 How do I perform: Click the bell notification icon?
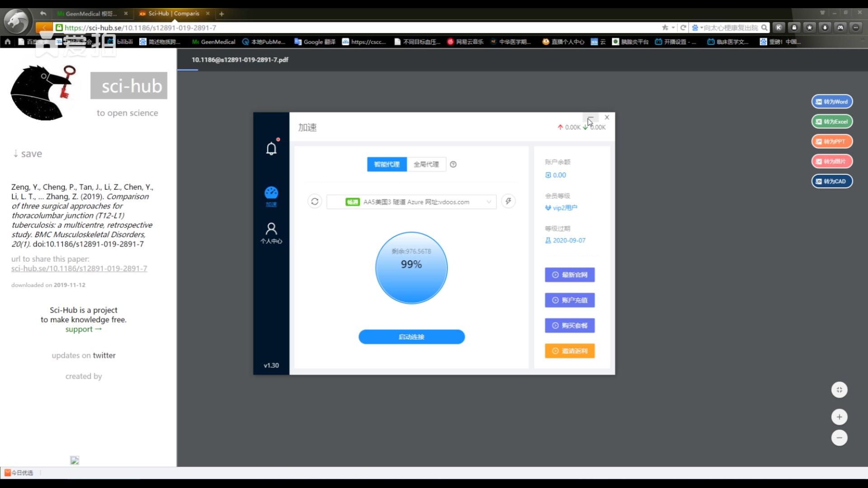click(271, 148)
